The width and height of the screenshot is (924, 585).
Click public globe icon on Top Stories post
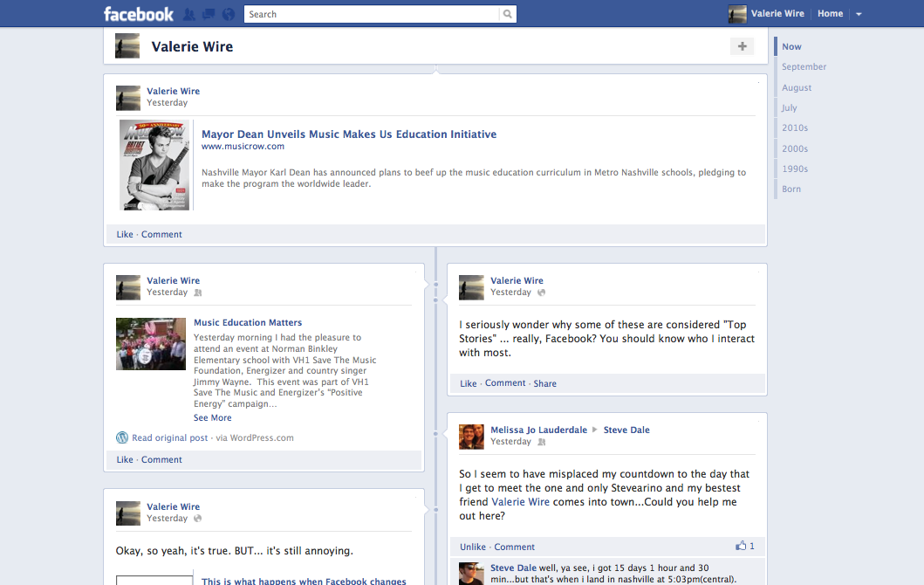pyautogui.click(x=542, y=292)
